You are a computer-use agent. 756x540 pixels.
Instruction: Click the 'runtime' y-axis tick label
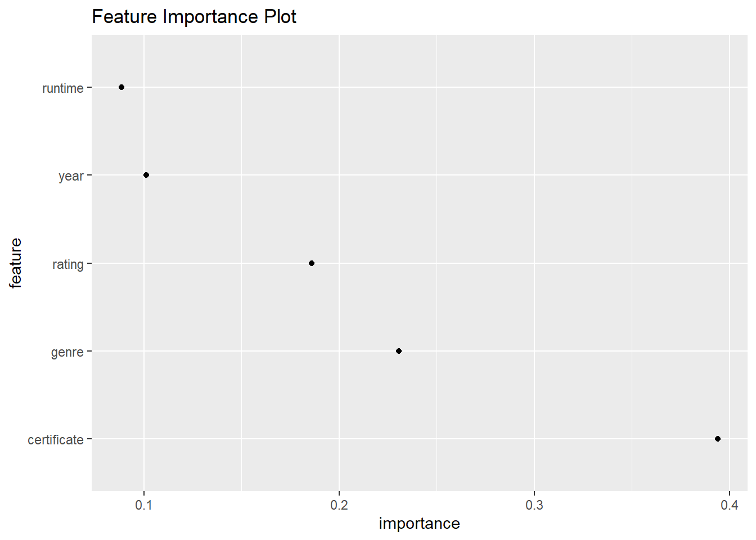click(x=63, y=88)
